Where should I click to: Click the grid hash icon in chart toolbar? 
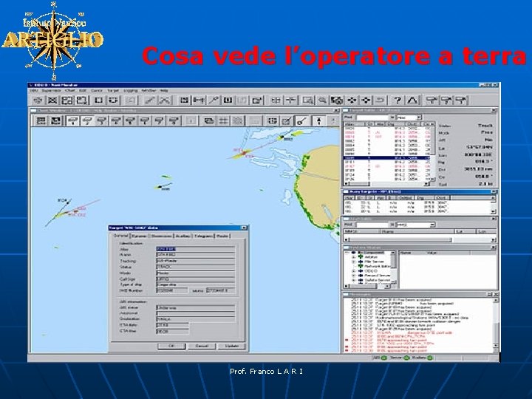tap(223, 120)
